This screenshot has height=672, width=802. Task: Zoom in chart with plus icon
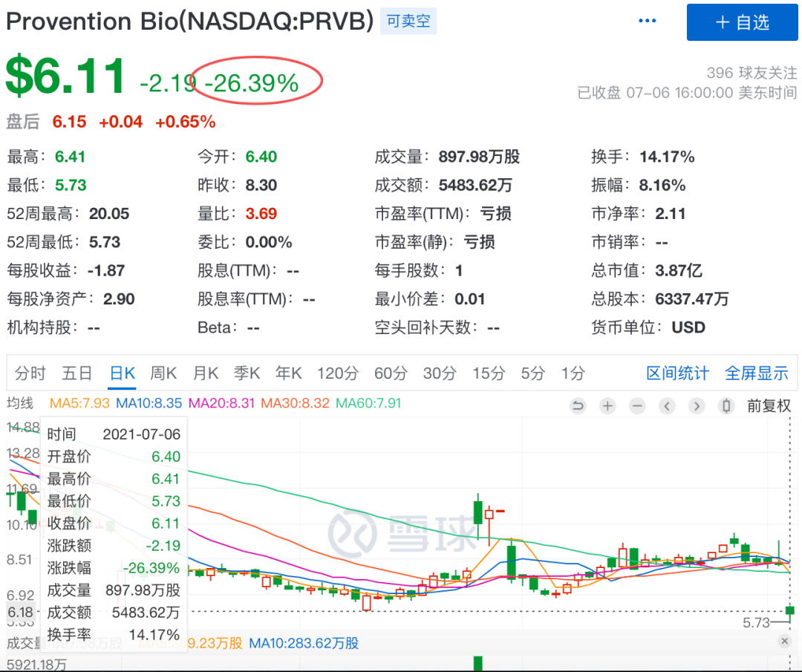pyautogui.click(x=607, y=406)
